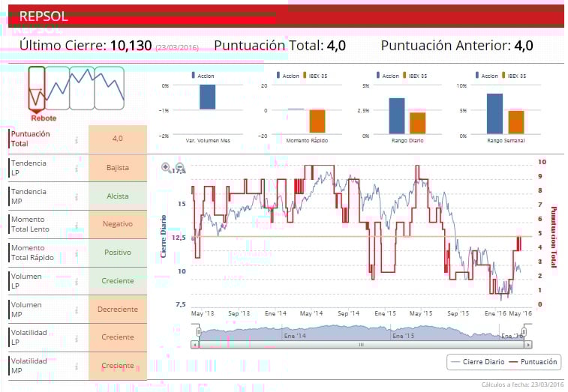Image resolution: width=568 pixels, height=392 pixels.
Task: Click the Alcista cell for Tendencia MP
Action: (x=118, y=196)
